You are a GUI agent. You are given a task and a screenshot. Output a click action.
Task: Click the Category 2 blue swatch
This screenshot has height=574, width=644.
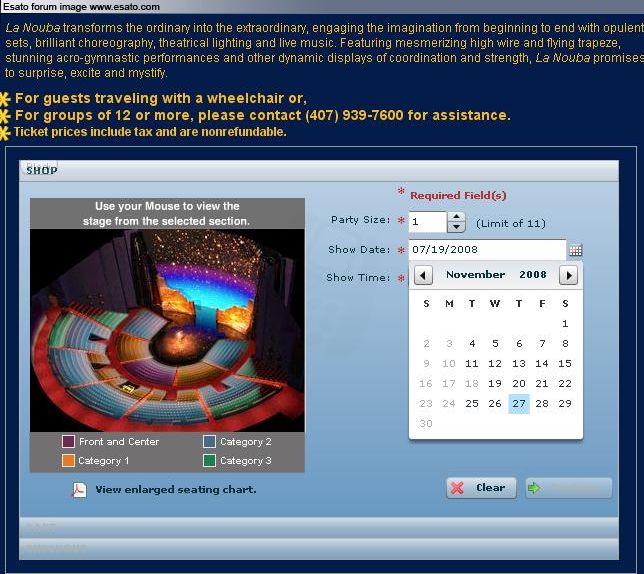tap(209, 441)
